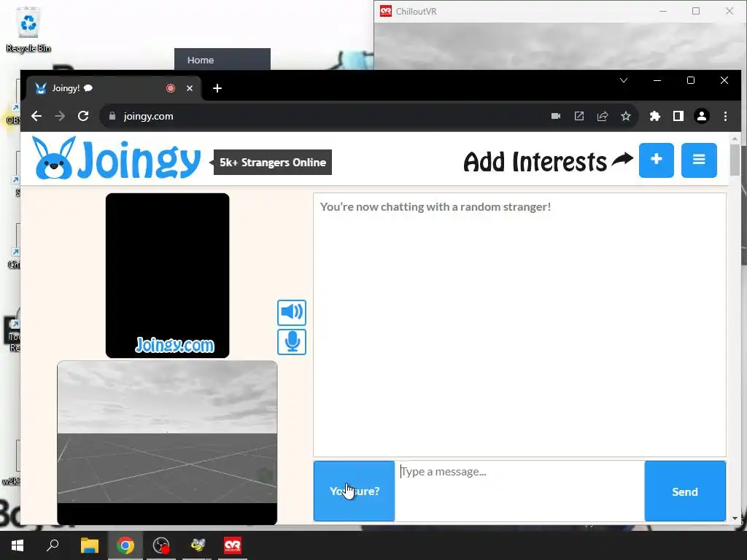747x560 pixels.
Task: Open the Windows Start menu
Action: (18, 545)
